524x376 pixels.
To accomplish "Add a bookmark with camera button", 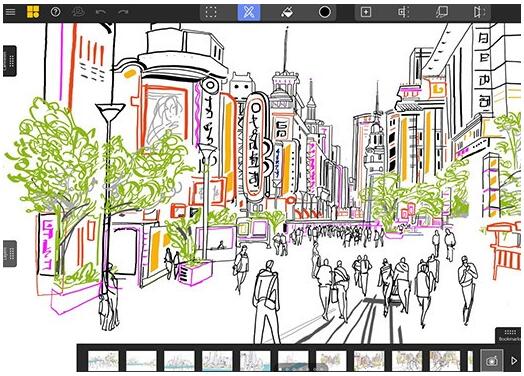I will [x=492, y=360].
